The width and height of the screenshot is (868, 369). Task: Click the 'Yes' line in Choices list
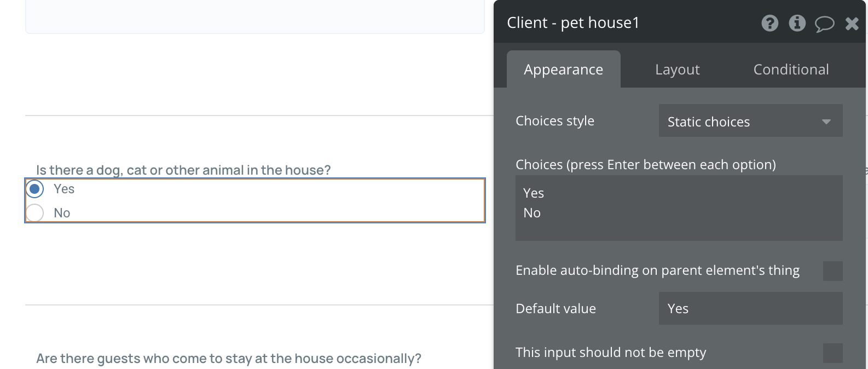point(534,193)
